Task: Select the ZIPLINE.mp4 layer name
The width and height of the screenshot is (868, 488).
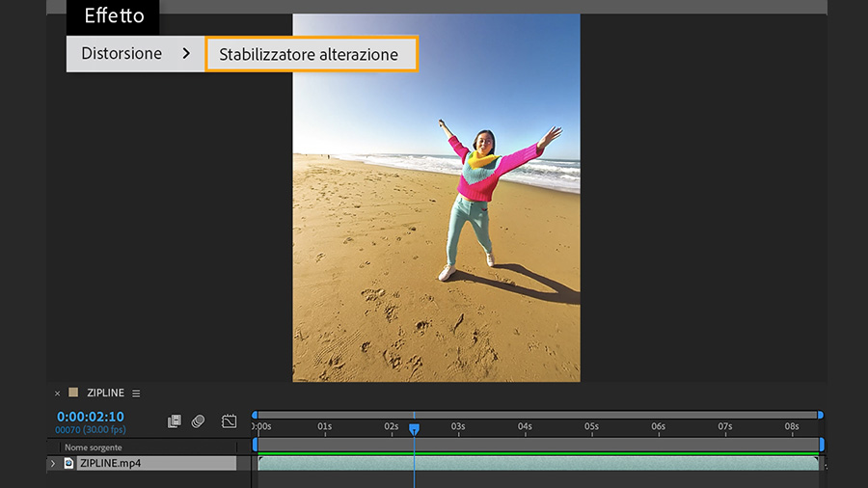Action: (112, 464)
